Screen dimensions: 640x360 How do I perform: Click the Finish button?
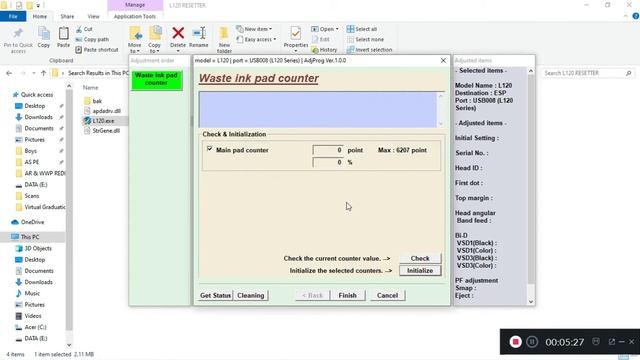[347, 296]
